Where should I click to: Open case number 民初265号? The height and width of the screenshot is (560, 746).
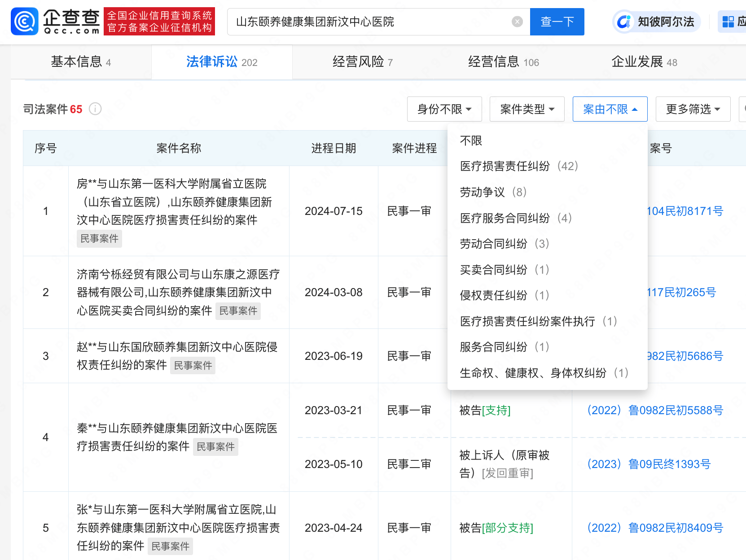[x=682, y=292]
